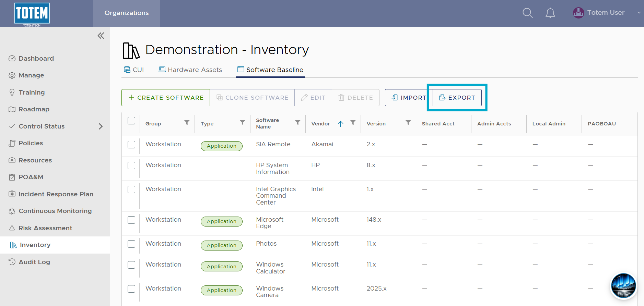
Task: Click the Local Admin column header
Action: point(549,124)
